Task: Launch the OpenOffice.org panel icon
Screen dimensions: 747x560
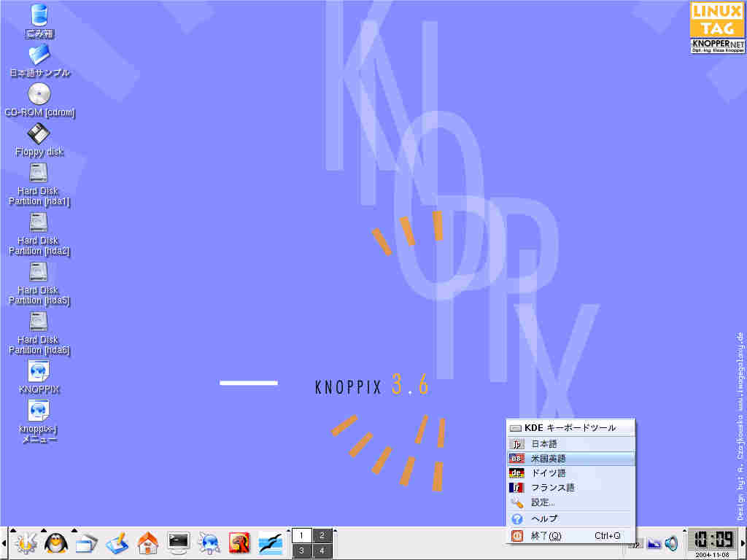Action: tap(270, 543)
